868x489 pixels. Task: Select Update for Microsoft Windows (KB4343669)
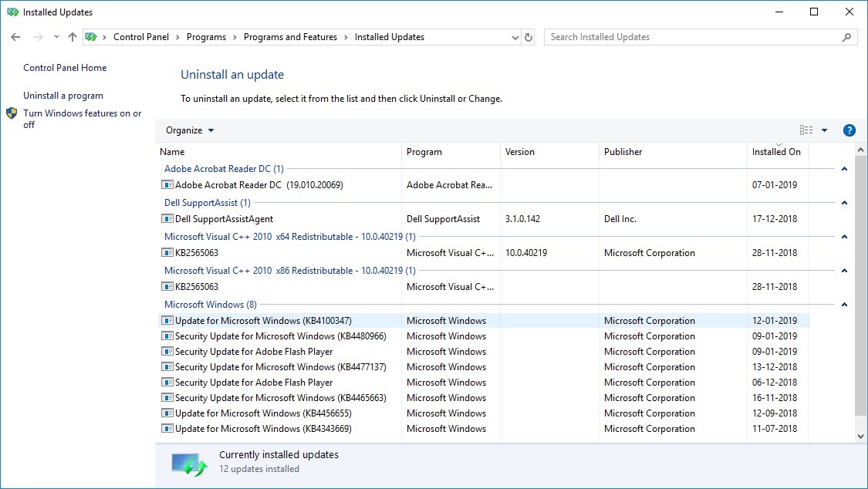[x=263, y=430]
